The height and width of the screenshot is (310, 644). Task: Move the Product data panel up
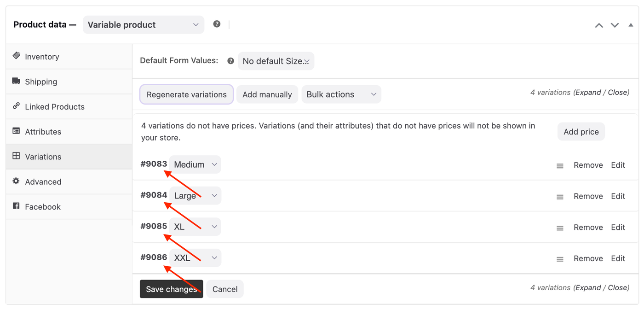[x=599, y=25]
